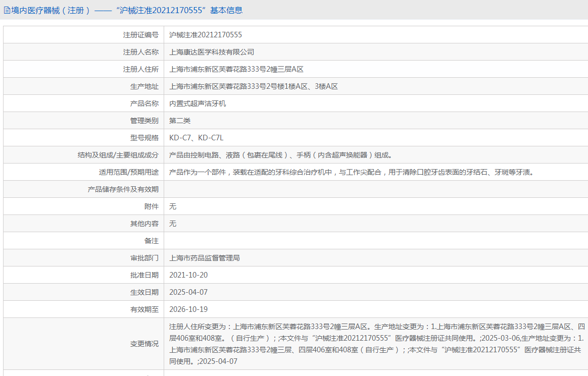588x376 pixels.
Task: Click the 备注 label
Action: point(152,241)
